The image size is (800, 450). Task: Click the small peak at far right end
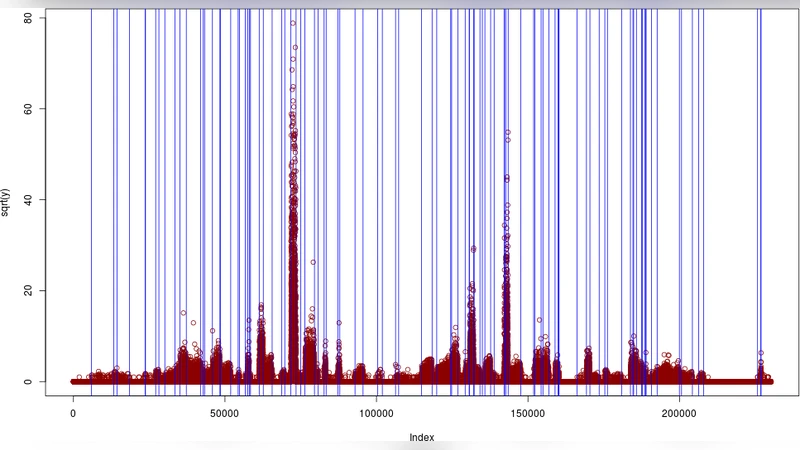pyautogui.click(x=761, y=353)
